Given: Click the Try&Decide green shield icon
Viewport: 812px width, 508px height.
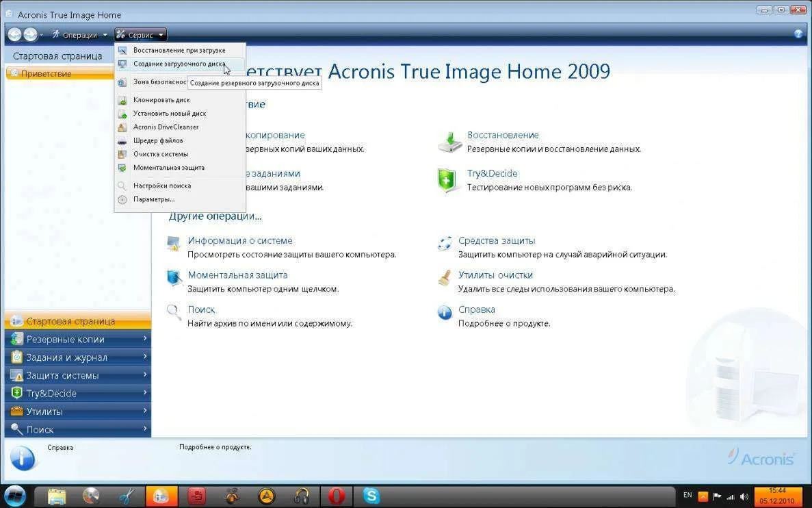Looking at the screenshot, I should [447, 180].
